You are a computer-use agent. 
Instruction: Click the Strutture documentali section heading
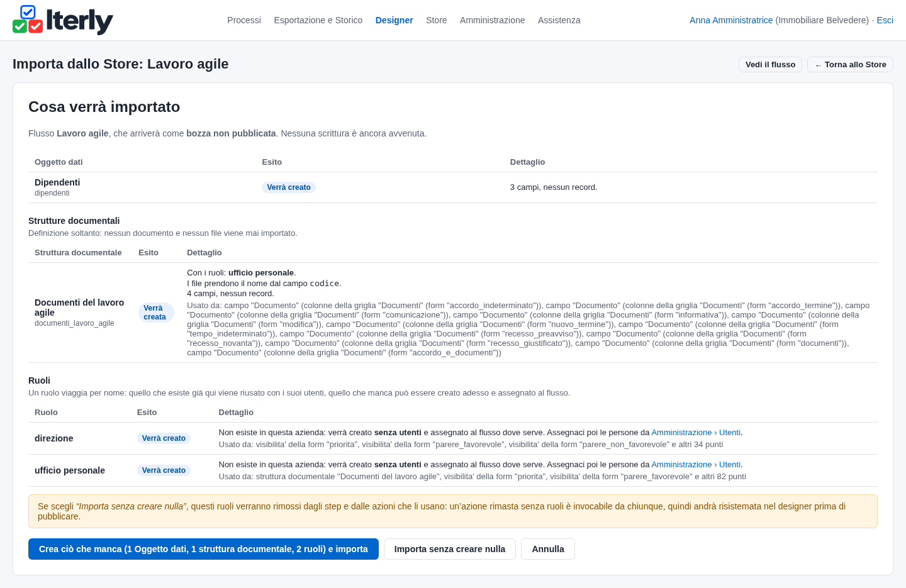(x=74, y=221)
